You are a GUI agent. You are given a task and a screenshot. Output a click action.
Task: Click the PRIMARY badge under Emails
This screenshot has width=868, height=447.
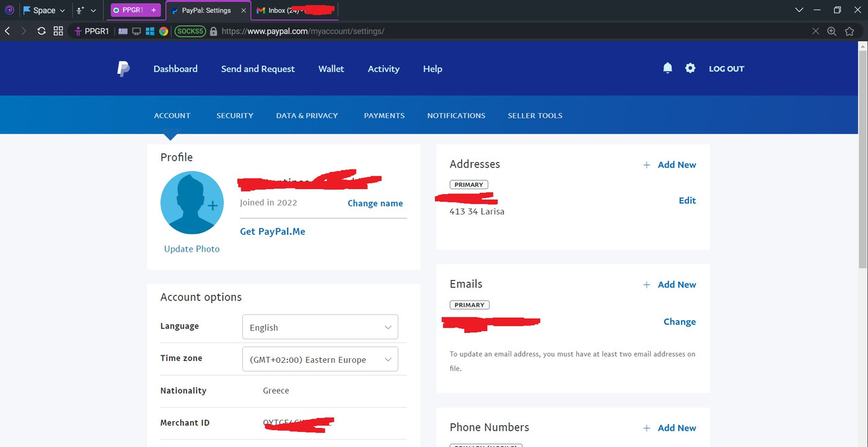pos(469,305)
